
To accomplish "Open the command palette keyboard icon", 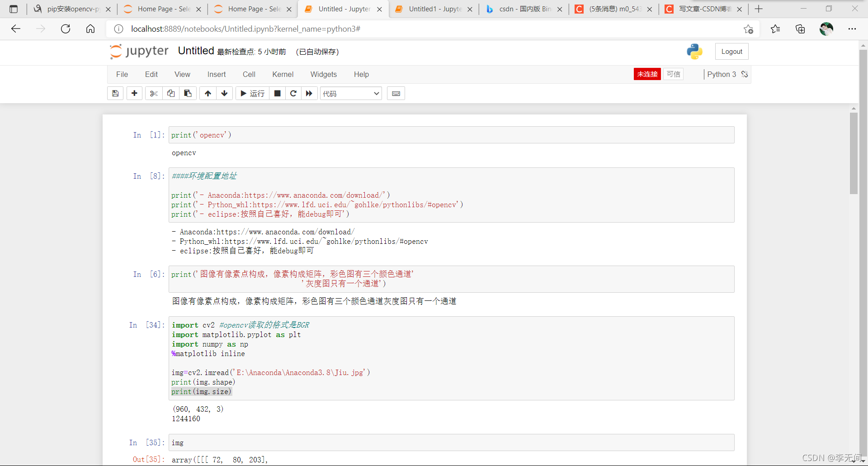I will (396, 93).
